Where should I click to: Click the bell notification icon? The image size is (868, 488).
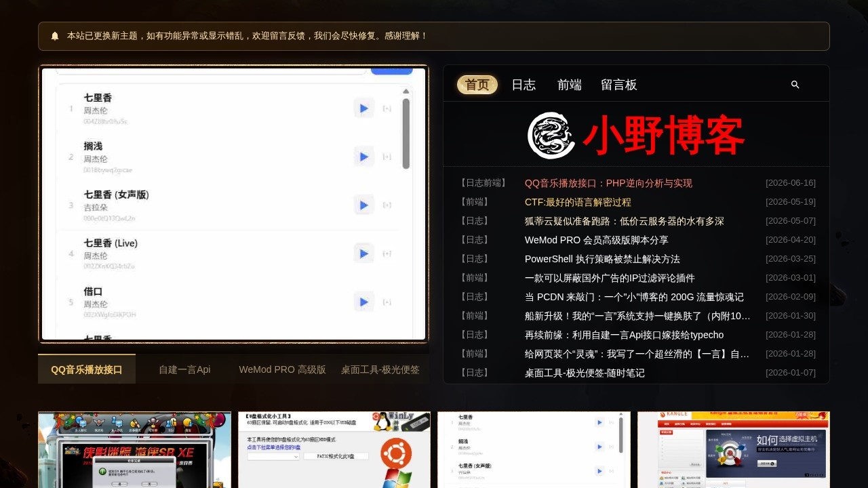pos(55,36)
